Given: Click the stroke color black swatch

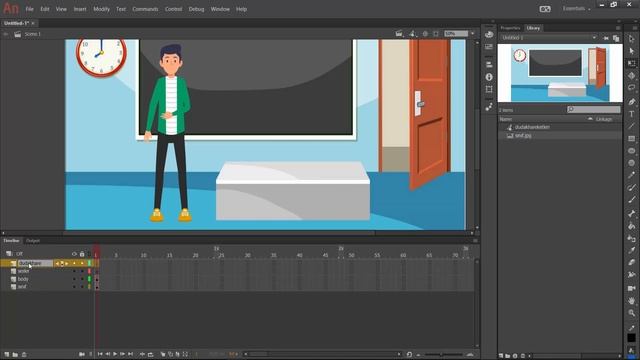Looking at the screenshot, I should [631, 338].
